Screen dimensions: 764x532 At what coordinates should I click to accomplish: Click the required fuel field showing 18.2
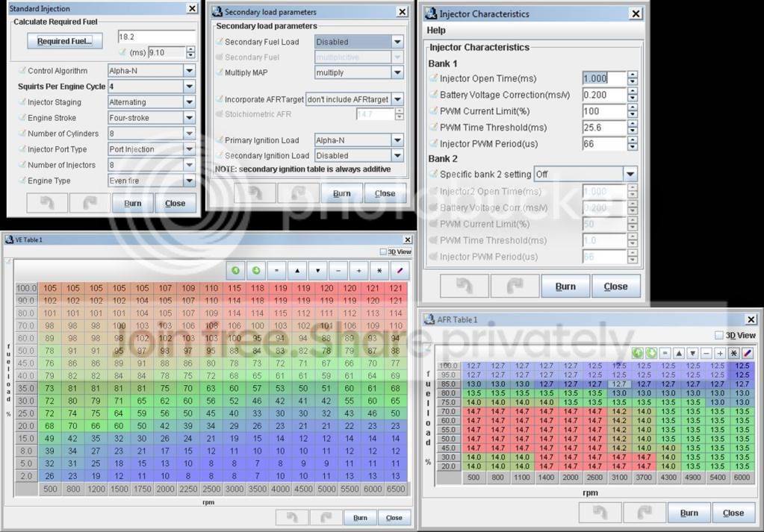(x=156, y=37)
